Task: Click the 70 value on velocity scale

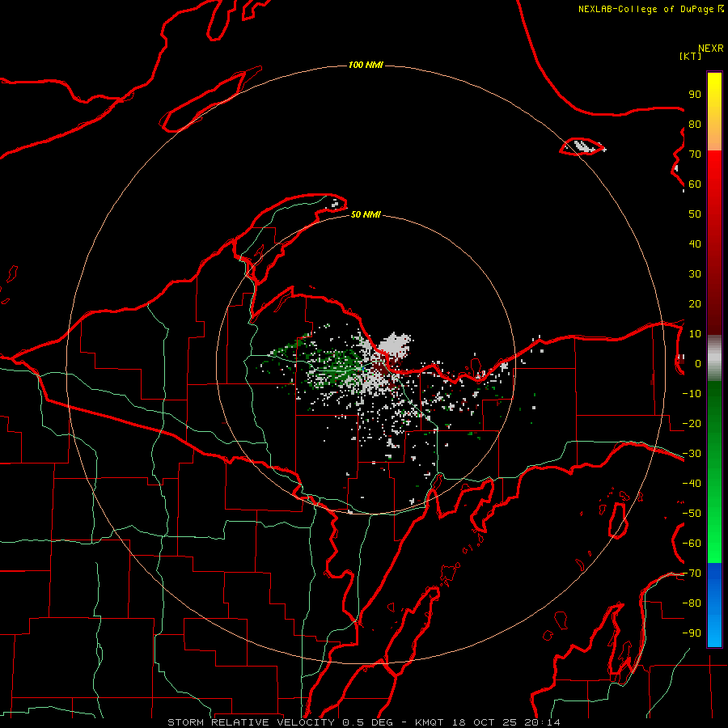Action: coord(695,154)
